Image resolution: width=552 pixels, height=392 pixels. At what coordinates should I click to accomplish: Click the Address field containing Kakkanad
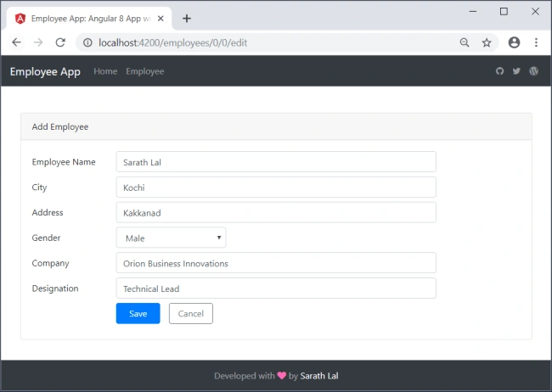(276, 212)
